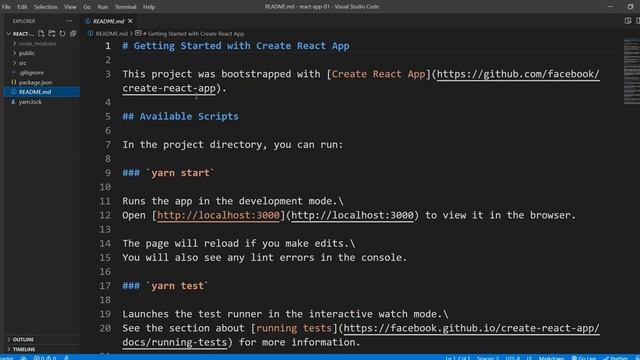Click the minimap code overview
Viewport: 640px width, 360px height.
point(631,71)
